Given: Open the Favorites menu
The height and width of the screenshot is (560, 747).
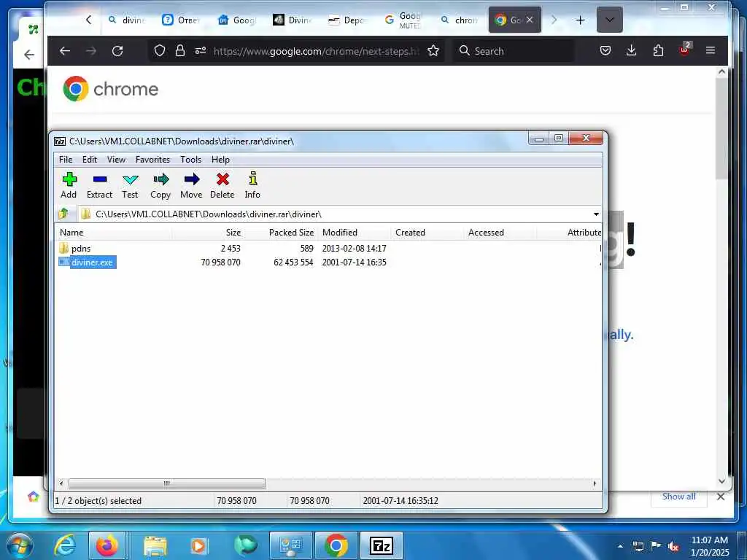Looking at the screenshot, I should click(x=152, y=160).
